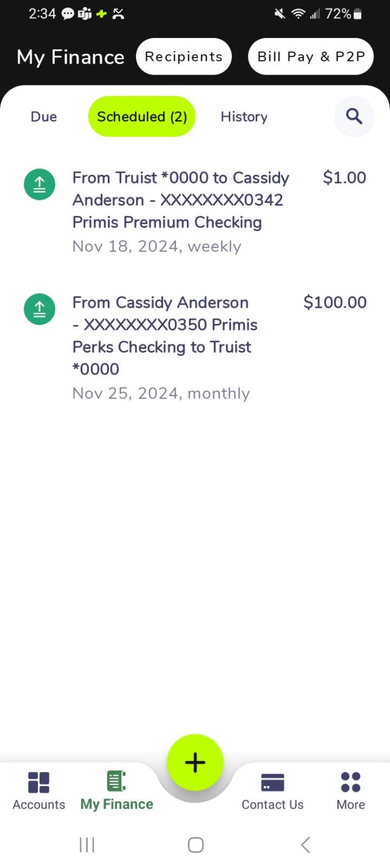
Task: Switch to the Due tab
Action: point(44,117)
